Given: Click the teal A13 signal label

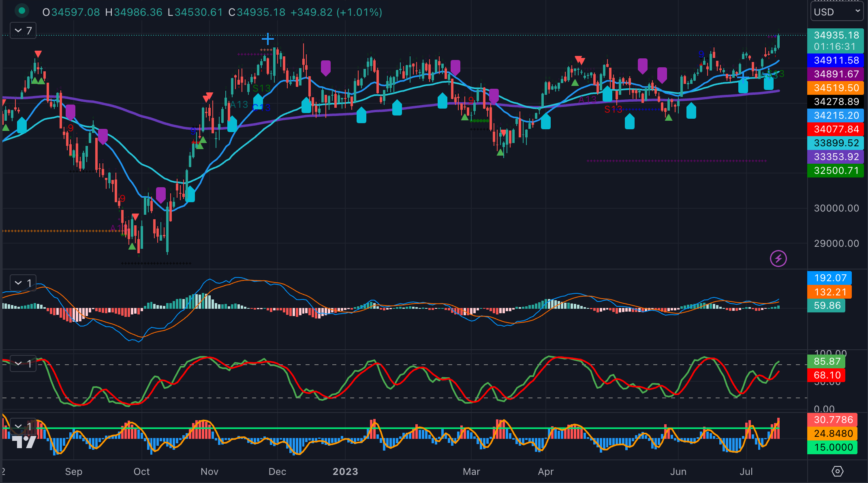Looking at the screenshot, I should 239,105.
